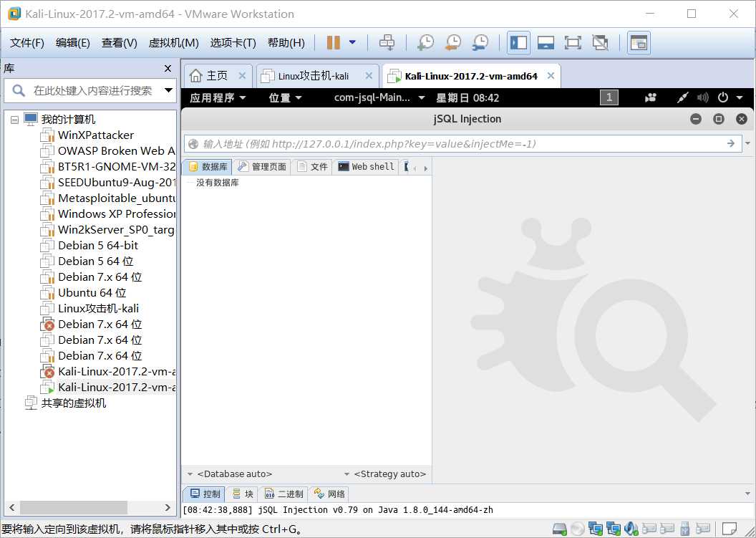This screenshot has width=756, height=538.
Task: Close the library panel
Action: click(x=168, y=69)
